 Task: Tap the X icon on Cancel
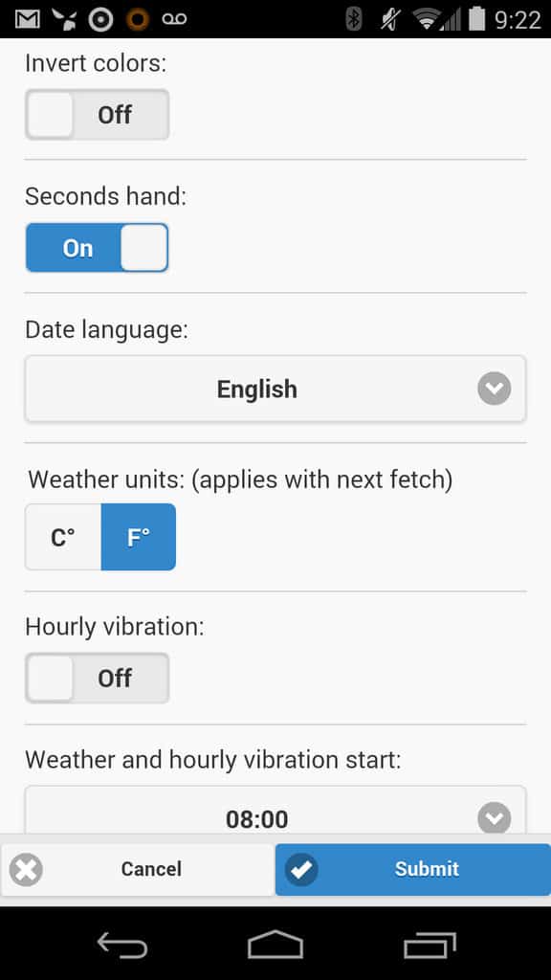pos(26,869)
